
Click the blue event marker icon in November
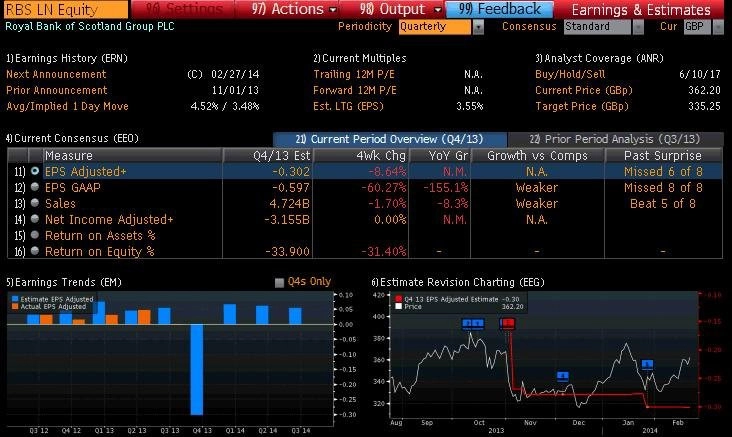pyautogui.click(x=563, y=376)
